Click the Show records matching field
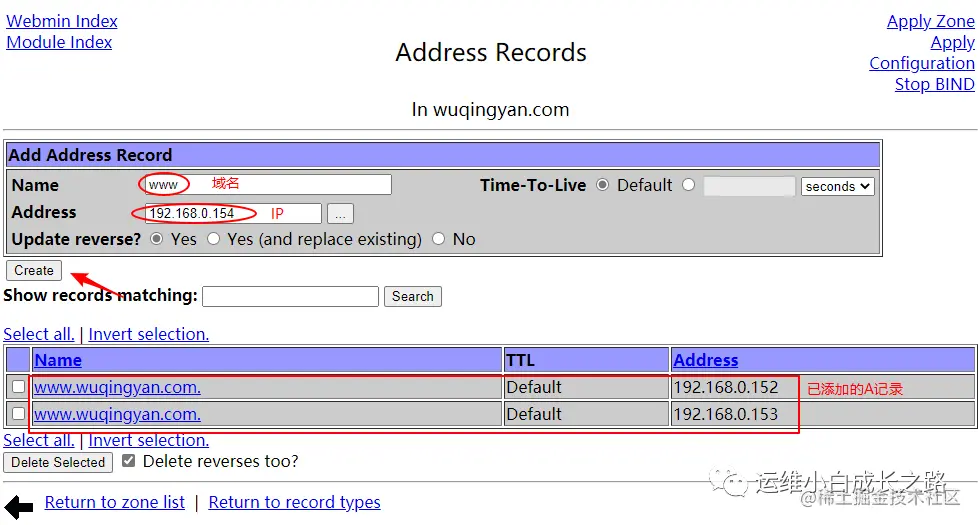Image resolution: width=978 pixels, height=525 pixels. point(291,296)
